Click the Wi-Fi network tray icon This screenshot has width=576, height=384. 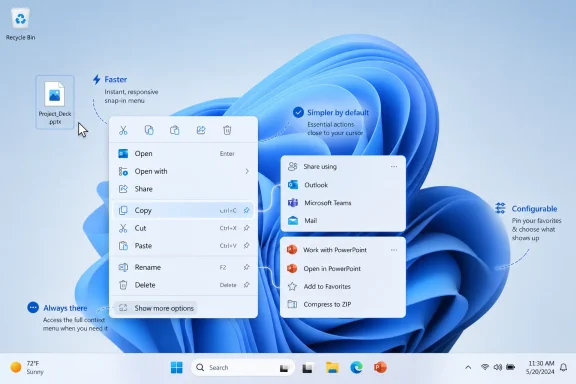[485, 367]
